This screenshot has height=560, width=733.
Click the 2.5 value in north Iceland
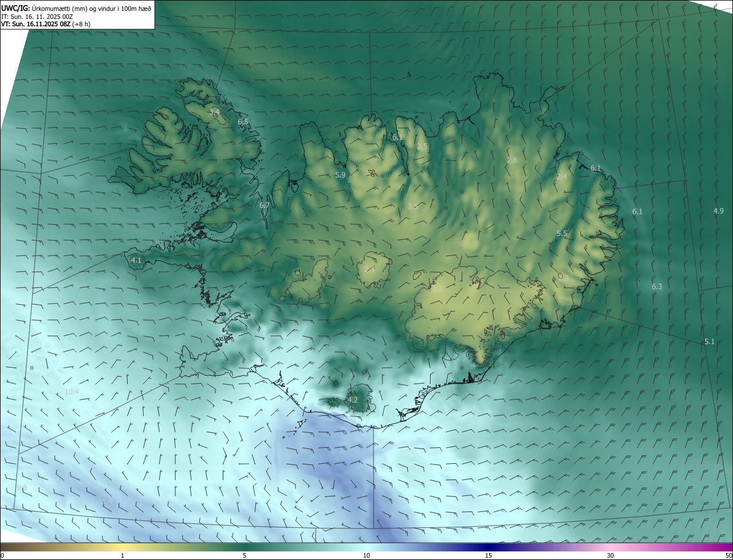(x=422, y=147)
